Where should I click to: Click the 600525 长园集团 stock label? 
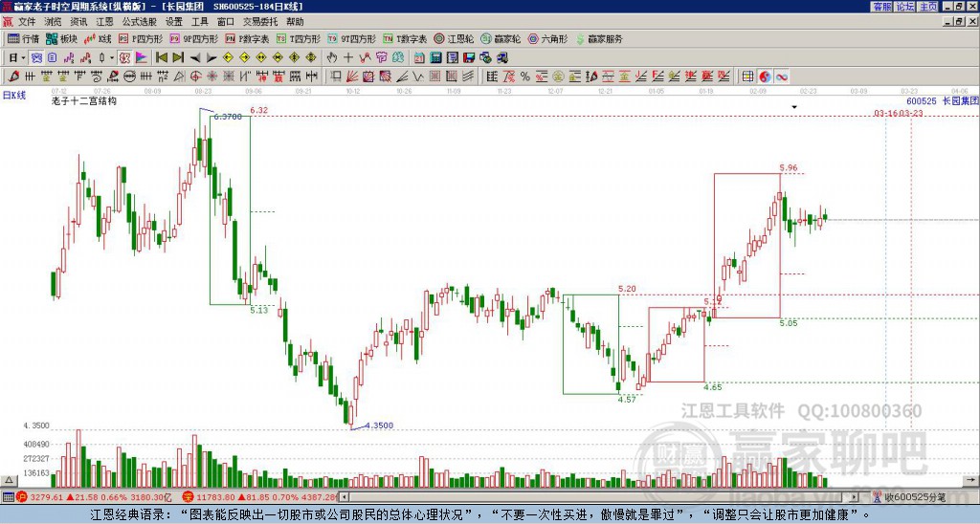(943, 100)
